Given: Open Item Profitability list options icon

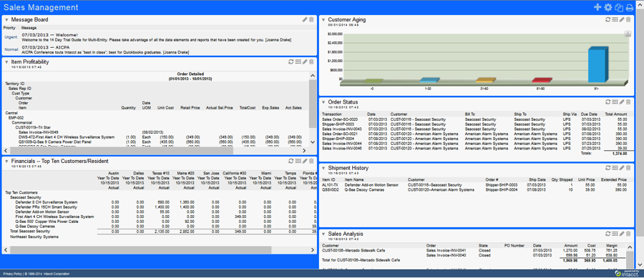Looking at the screenshot, I should point(298,61).
